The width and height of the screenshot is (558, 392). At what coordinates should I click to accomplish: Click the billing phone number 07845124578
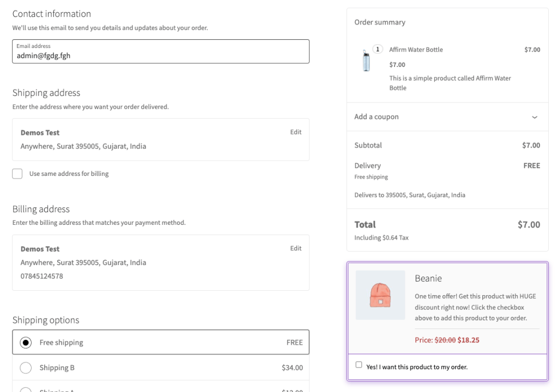(x=41, y=276)
